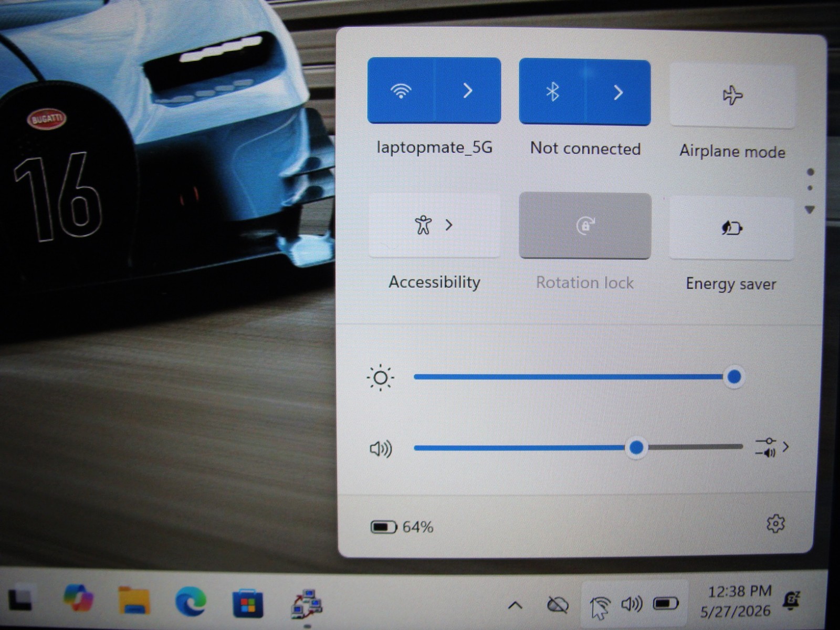Enable Airplane mode tile
This screenshot has height=630, width=840.
tap(732, 96)
